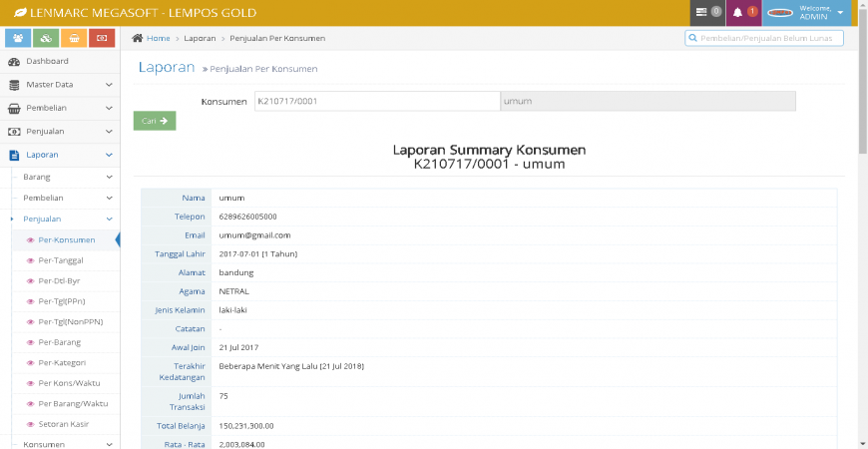Click the Konsumen code input field
Image resolution: width=868 pixels, height=449 pixels.
pos(375,101)
